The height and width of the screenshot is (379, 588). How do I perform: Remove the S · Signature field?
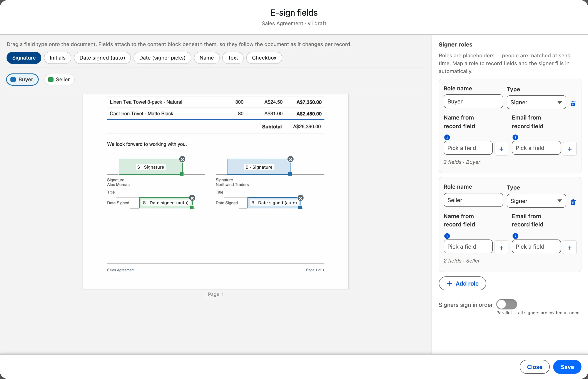pos(182,159)
